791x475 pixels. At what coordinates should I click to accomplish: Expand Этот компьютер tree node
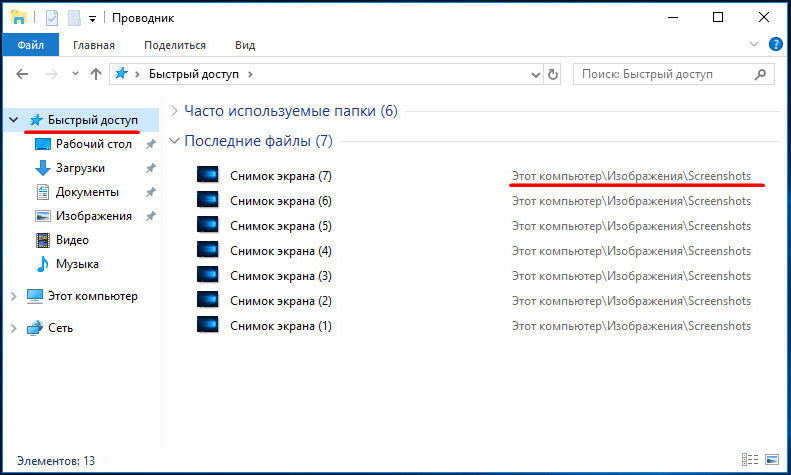click(14, 296)
